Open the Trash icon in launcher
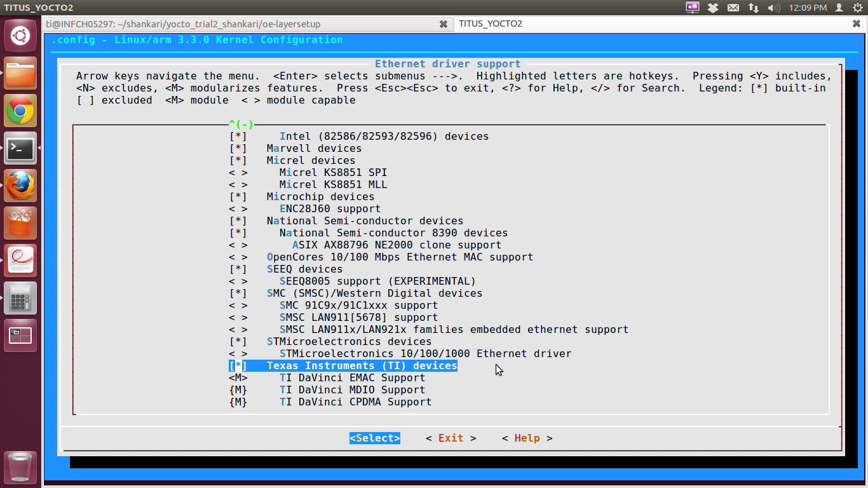Viewport: 868px width, 488px height. pos(20,467)
